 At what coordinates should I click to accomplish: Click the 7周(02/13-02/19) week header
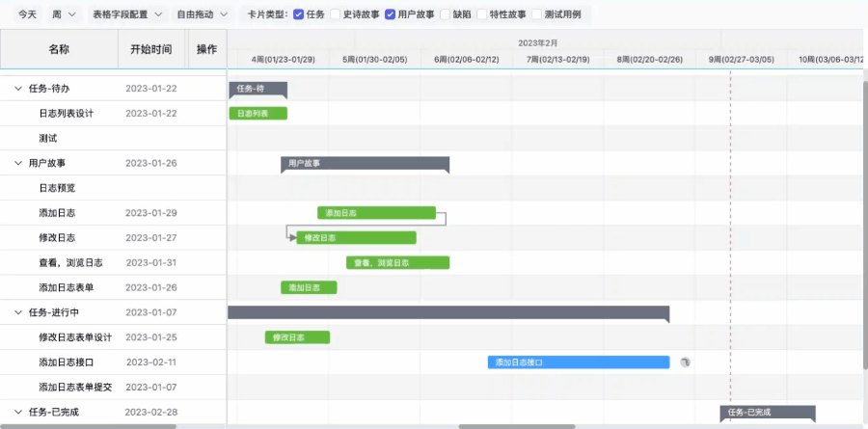coord(557,60)
